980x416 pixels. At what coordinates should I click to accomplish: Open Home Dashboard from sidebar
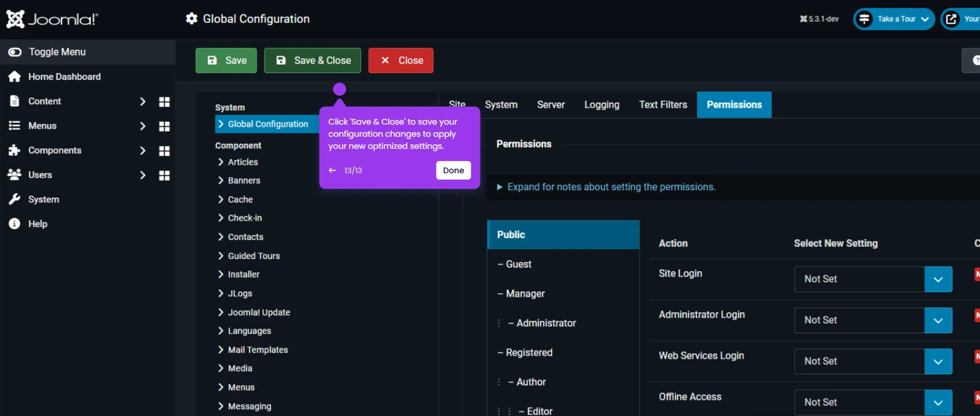[64, 76]
